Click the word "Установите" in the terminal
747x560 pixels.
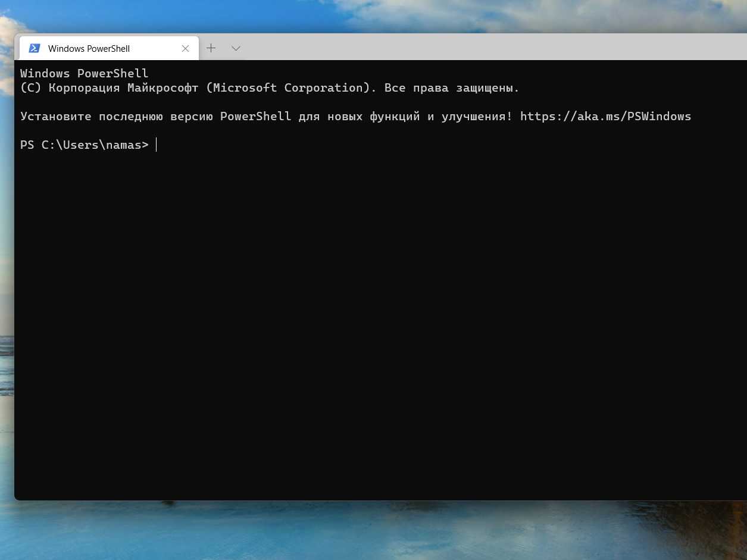point(55,116)
